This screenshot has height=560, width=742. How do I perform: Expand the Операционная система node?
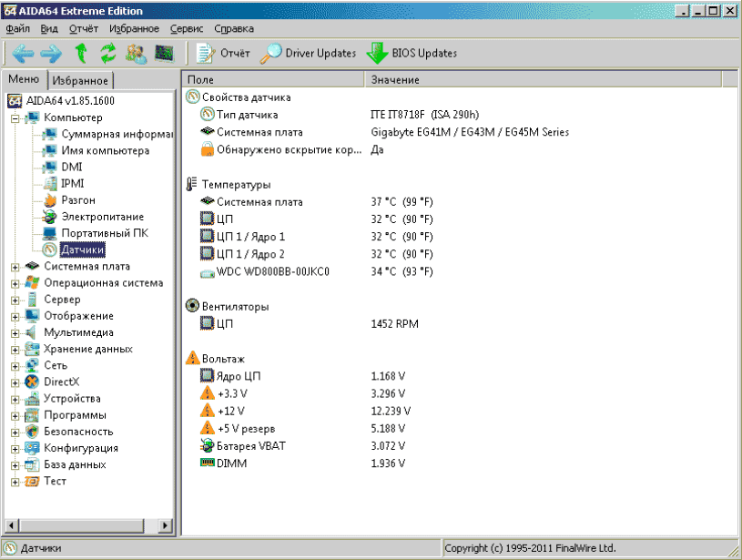(15, 283)
